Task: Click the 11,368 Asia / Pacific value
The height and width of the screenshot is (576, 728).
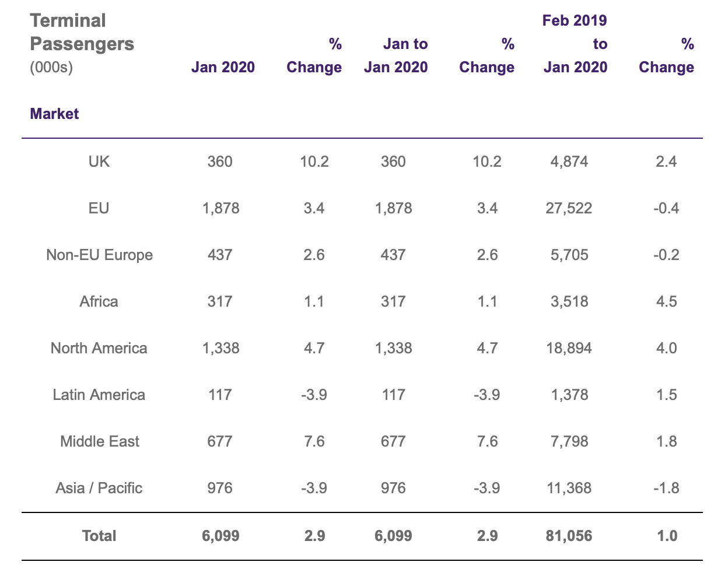Action: (569, 488)
